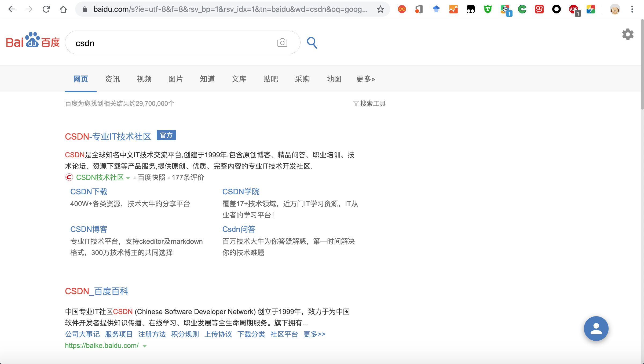Image resolution: width=644 pixels, height=364 pixels.
Task: Open the CSDN-专业IT技术社区 result
Action: click(x=108, y=136)
